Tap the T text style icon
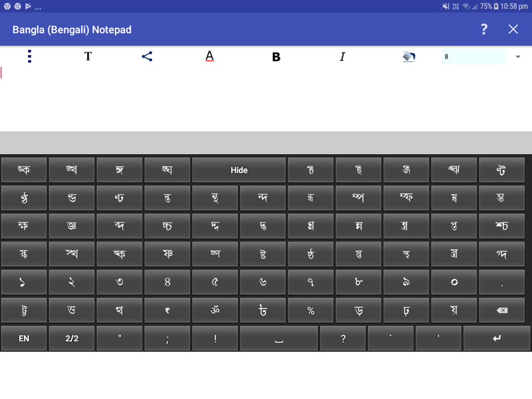 click(88, 56)
